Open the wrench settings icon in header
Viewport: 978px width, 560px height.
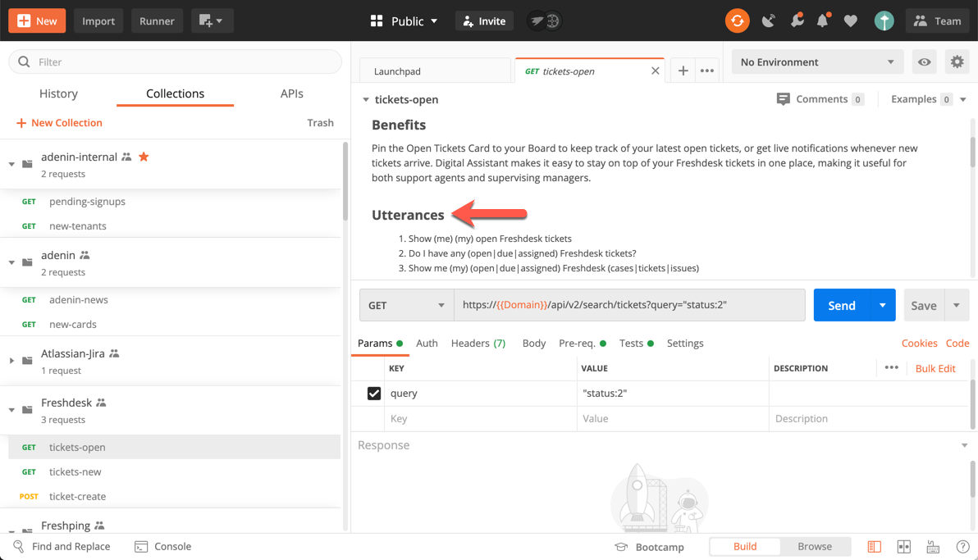pyautogui.click(x=797, y=20)
